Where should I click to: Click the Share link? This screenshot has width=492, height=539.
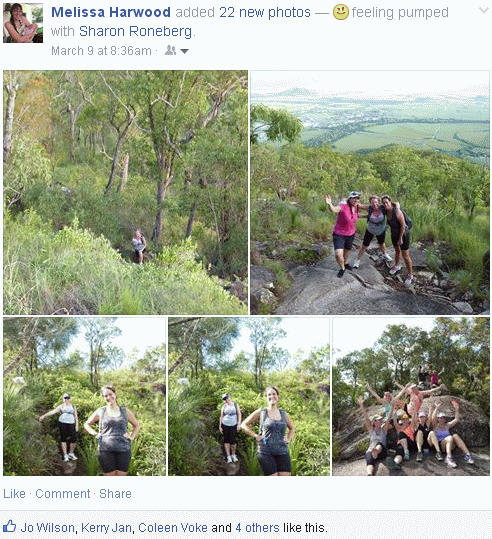click(115, 494)
